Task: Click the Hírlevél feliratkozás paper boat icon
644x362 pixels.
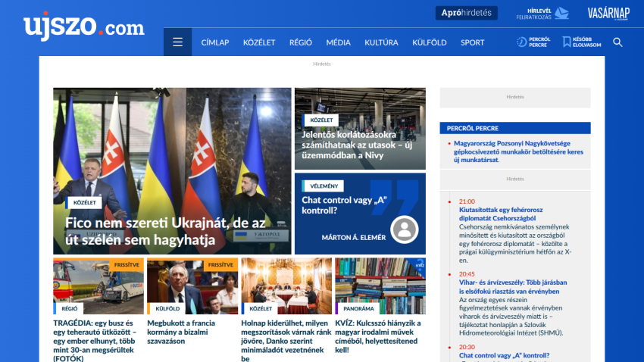Action: 562,14
